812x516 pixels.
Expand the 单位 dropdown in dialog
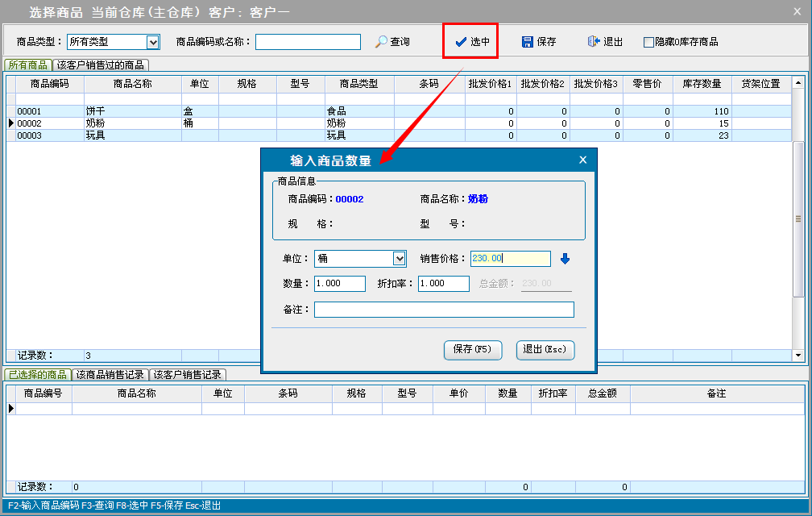[x=399, y=259]
